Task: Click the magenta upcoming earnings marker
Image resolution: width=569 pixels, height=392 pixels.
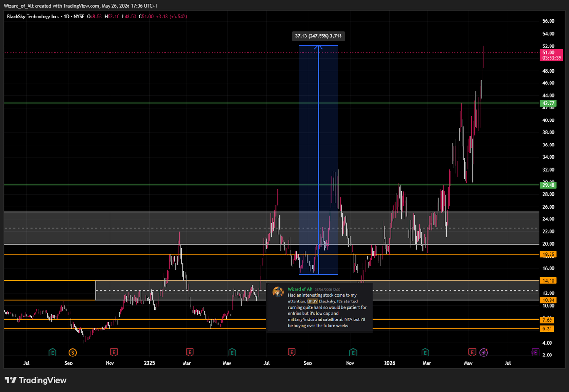Action: point(534,352)
